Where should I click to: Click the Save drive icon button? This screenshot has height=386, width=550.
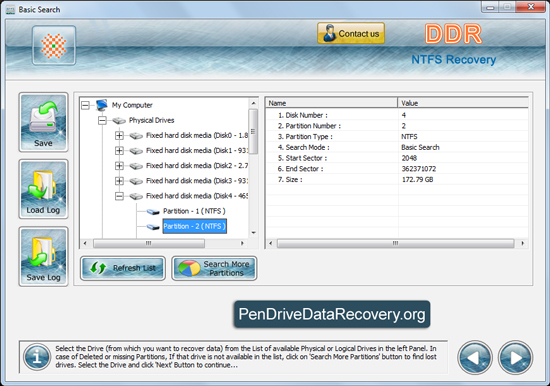(x=43, y=122)
